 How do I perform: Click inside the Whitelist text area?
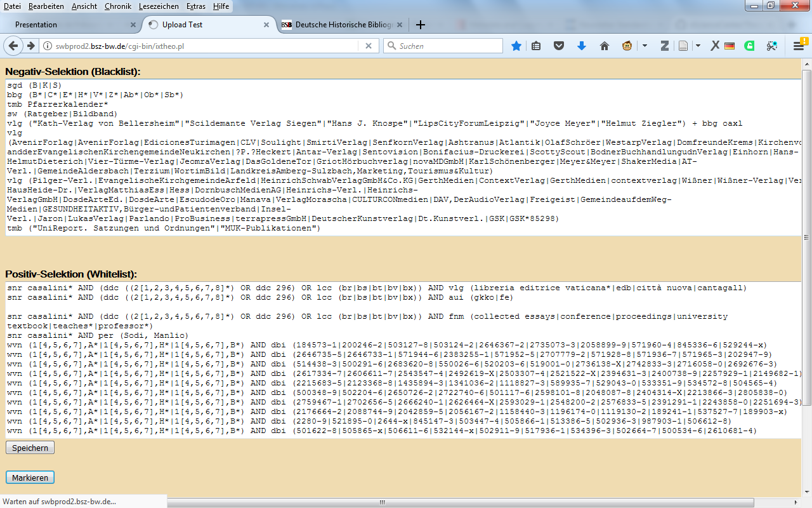tap(403, 359)
